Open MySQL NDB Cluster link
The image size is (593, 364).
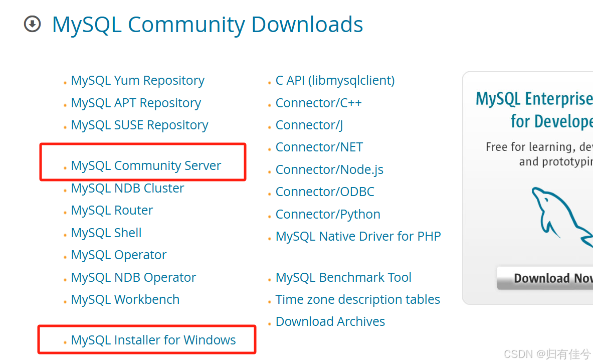click(127, 188)
